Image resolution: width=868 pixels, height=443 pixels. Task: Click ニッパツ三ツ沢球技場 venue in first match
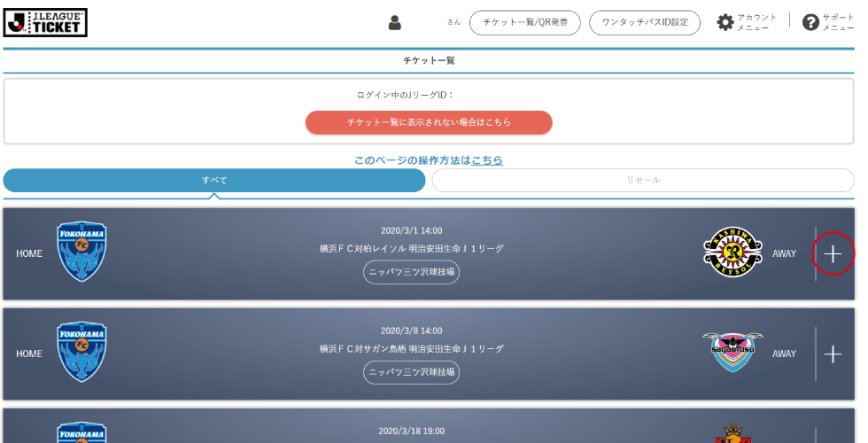tap(411, 272)
